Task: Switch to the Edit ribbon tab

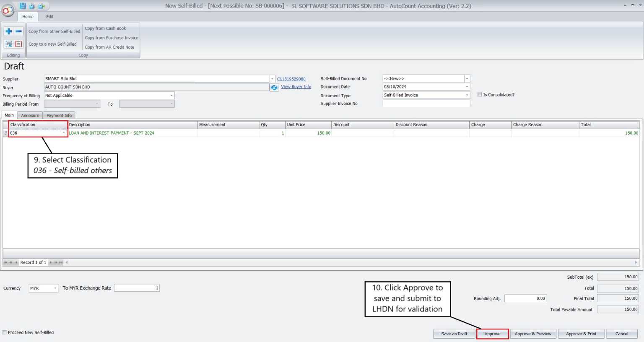Action: pos(50,17)
